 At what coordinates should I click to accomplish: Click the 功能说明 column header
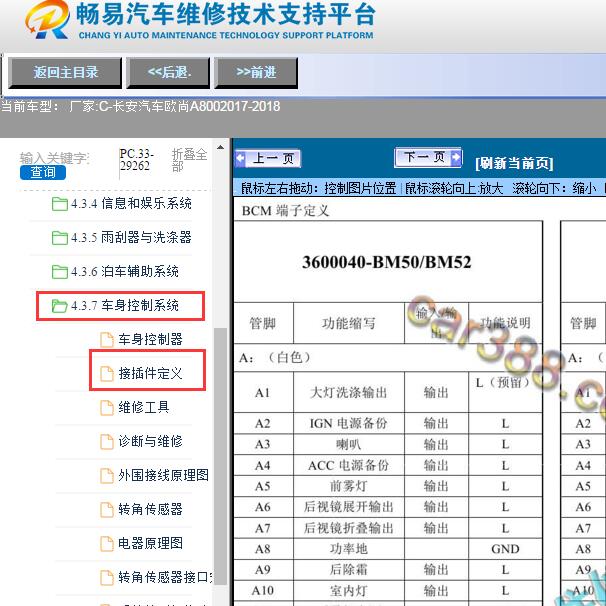pos(505,323)
